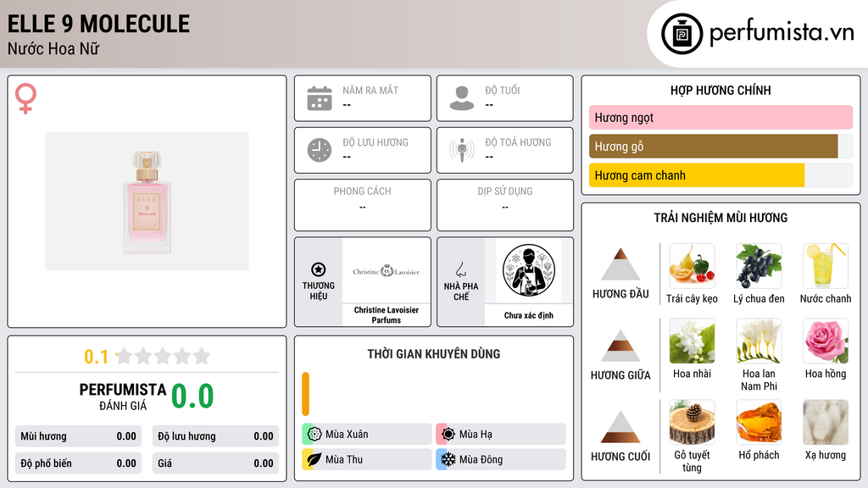868x488 pixels.
Task: Click the Hương Đầu pyramid icon
Action: [x=620, y=264]
